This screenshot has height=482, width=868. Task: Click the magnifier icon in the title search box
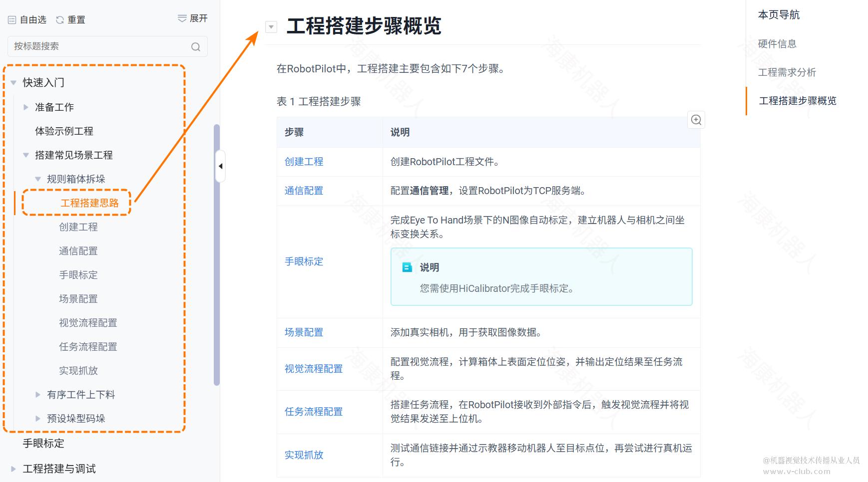click(x=195, y=46)
